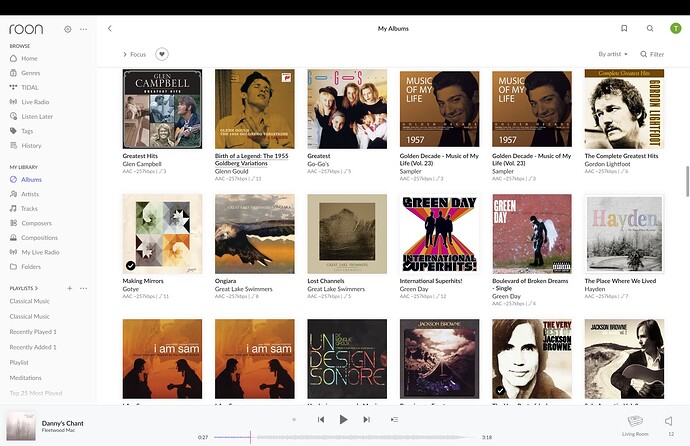Open International Superhits! album cover
Image resolution: width=690 pixels, height=446 pixels.
(x=440, y=234)
